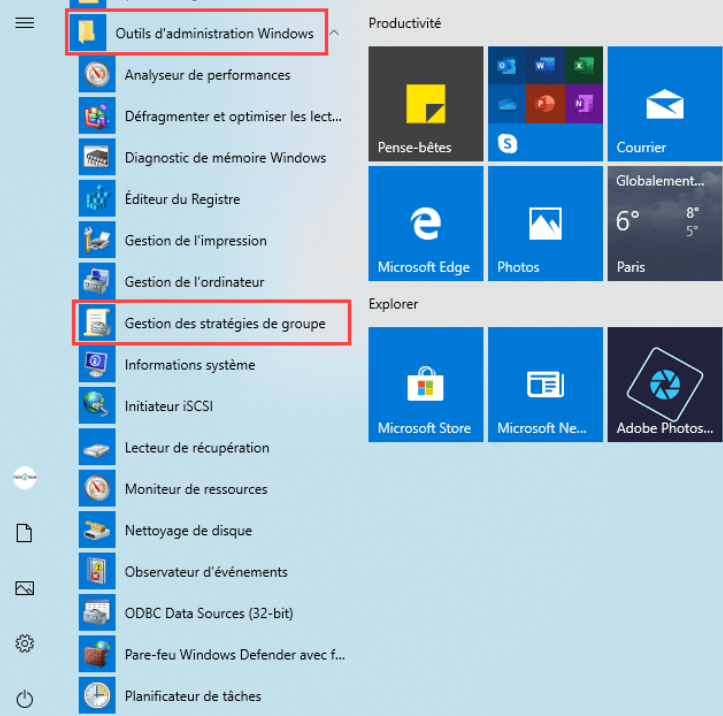Open Observateur d'événements icon
Screen dimensions: 723x716
[97, 572]
